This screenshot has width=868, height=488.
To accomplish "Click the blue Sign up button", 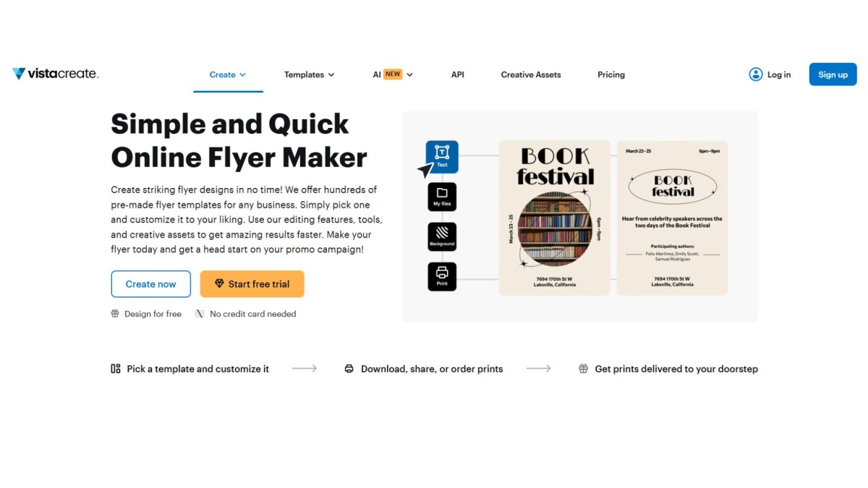I will (x=833, y=74).
